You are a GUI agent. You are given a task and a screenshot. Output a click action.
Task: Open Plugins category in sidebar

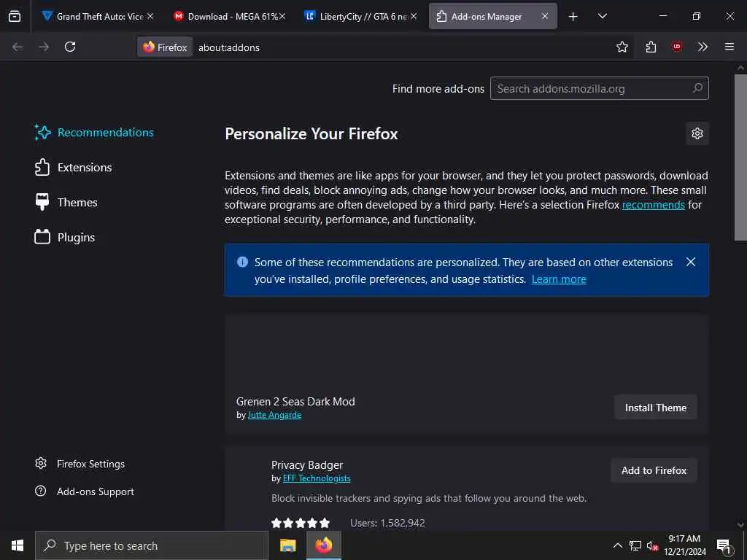pos(64,237)
